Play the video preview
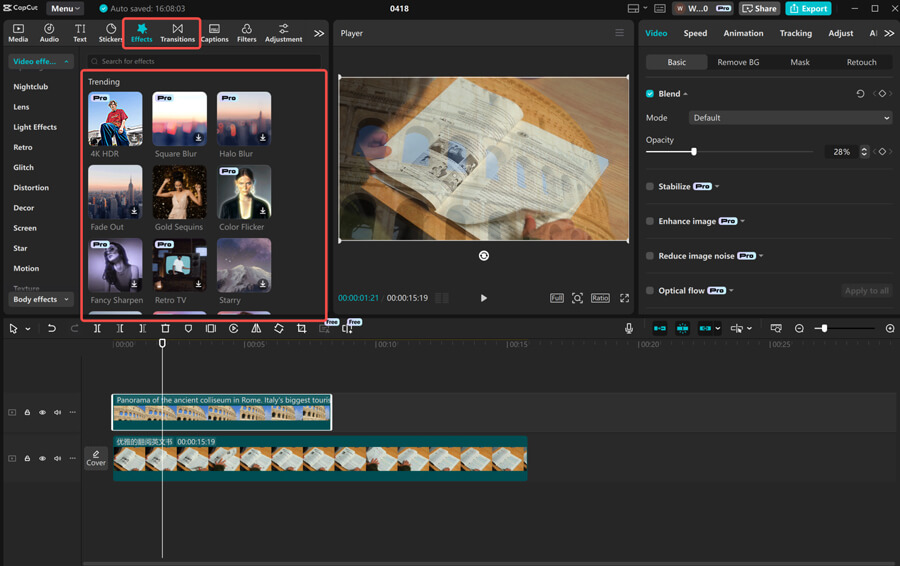 coord(483,298)
